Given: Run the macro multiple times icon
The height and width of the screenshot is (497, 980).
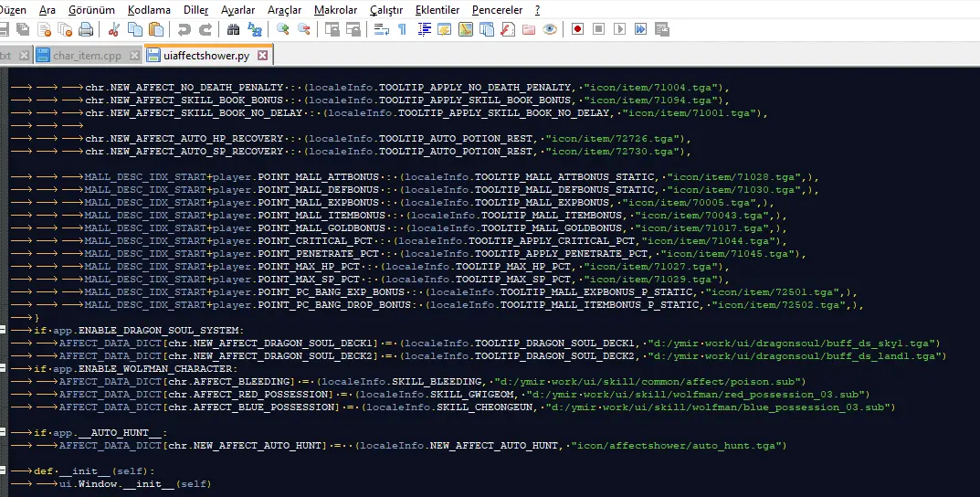Looking at the screenshot, I should point(640,29).
